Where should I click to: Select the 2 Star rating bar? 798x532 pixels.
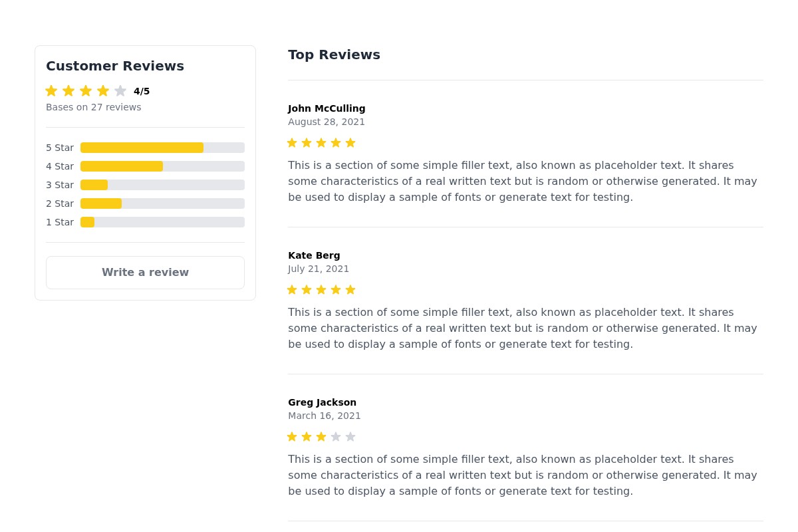[162, 203]
